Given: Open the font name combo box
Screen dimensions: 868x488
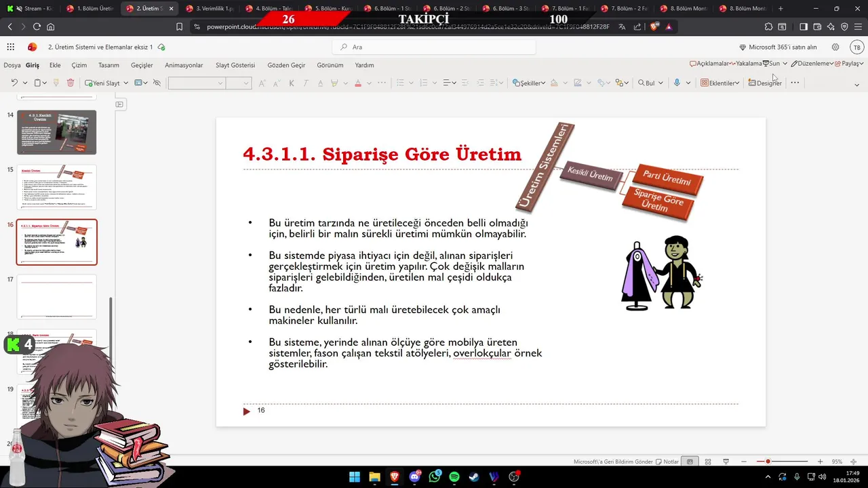Looking at the screenshot, I should click(197, 83).
